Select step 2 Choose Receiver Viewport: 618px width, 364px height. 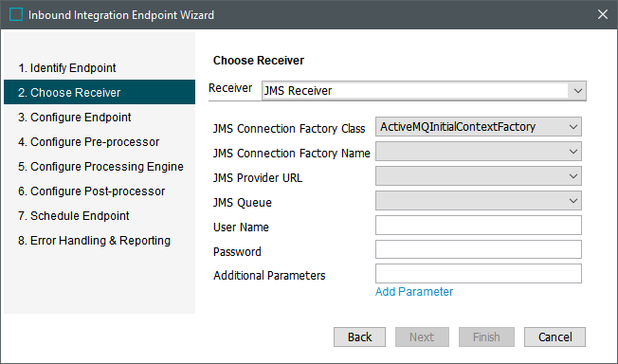click(100, 92)
